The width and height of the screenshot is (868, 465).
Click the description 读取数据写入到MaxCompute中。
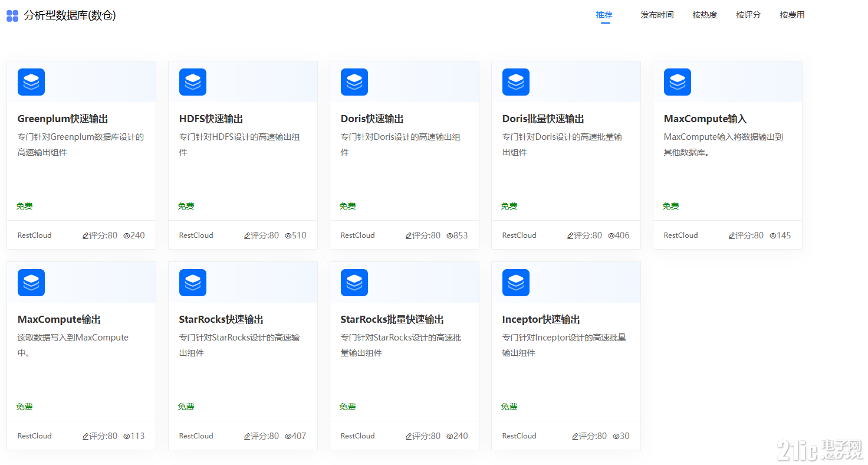click(73, 345)
